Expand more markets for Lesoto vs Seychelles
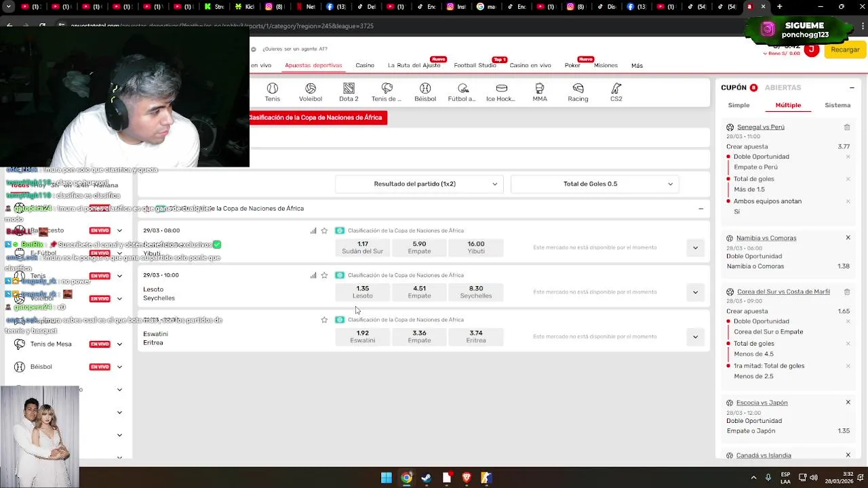 click(x=695, y=292)
